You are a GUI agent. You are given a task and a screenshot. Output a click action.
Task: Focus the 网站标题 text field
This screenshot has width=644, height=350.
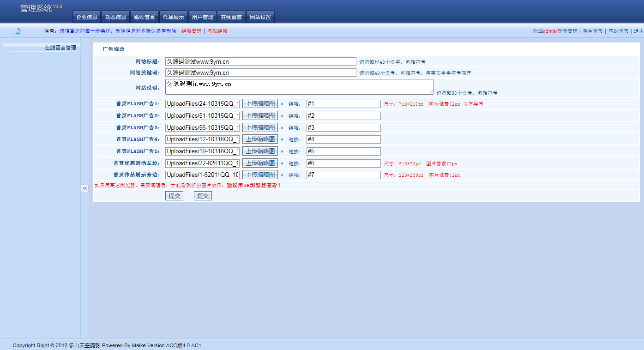pyautogui.click(x=260, y=61)
